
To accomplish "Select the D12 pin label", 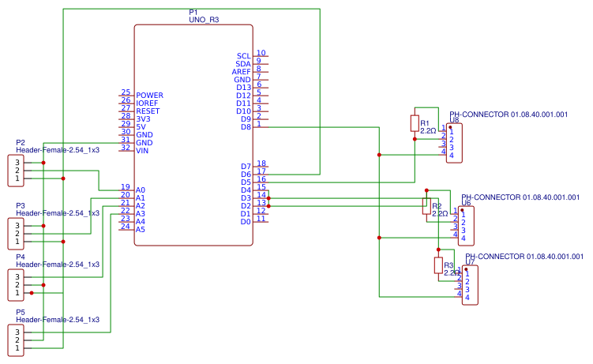I will 243,96.
